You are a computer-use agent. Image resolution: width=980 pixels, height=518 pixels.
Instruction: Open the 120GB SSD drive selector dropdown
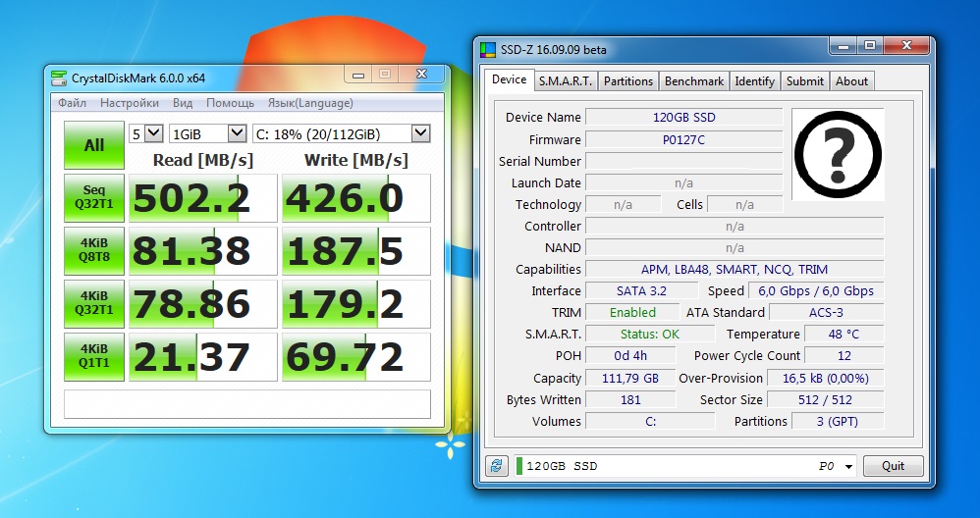click(x=685, y=466)
